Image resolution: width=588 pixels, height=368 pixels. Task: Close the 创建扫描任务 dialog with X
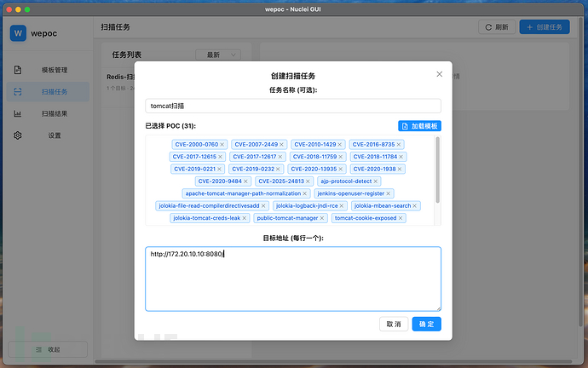pos(440,74)
